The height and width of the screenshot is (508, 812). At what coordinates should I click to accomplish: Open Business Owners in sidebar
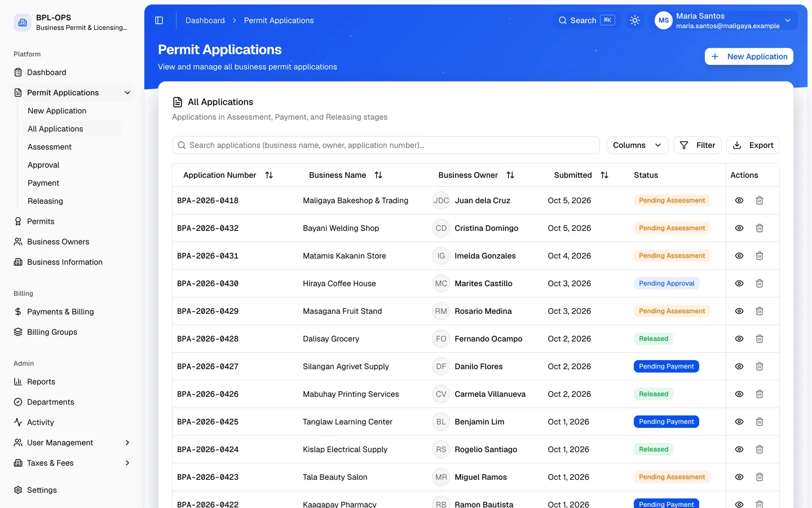pos(58,242)
